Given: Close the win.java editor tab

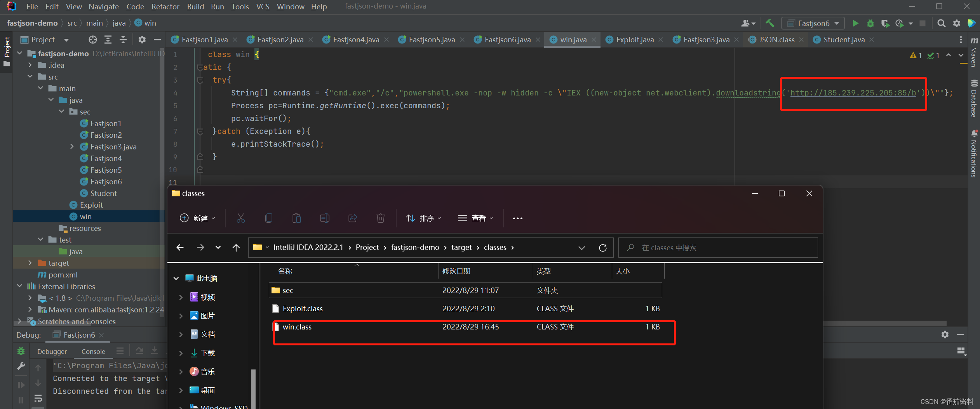Looking at the screenshot, I should coord(594,40).
